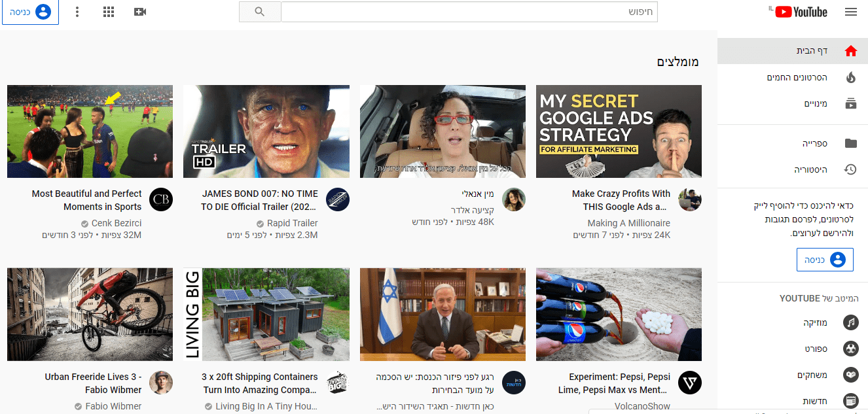Click the history clock icon

[851, 169]
